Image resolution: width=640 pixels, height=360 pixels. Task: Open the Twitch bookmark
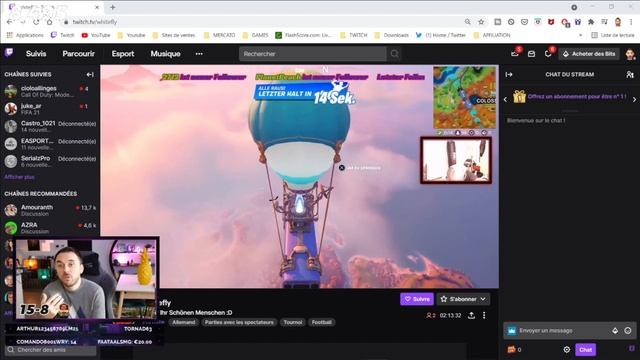tap(62, 36)
